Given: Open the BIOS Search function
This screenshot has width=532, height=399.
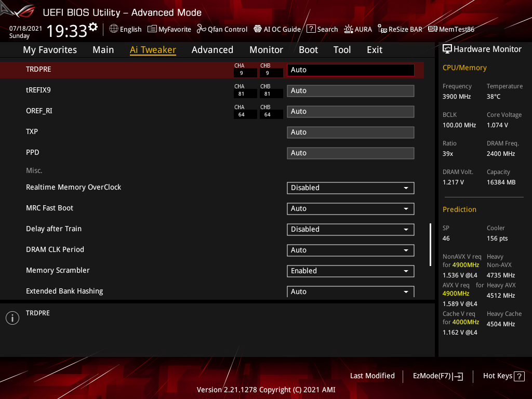Looking at the screenshot, I should click(322, 29).
